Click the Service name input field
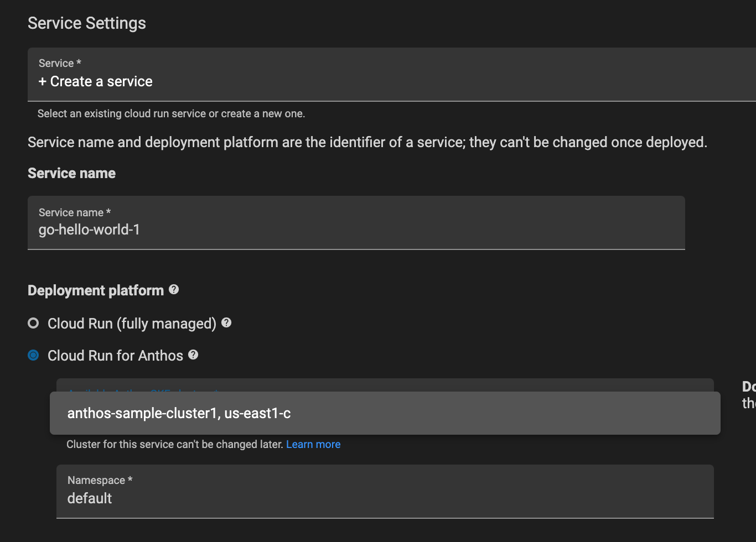The height and width of the screenshot is (542, 756). tap(356, 223)
